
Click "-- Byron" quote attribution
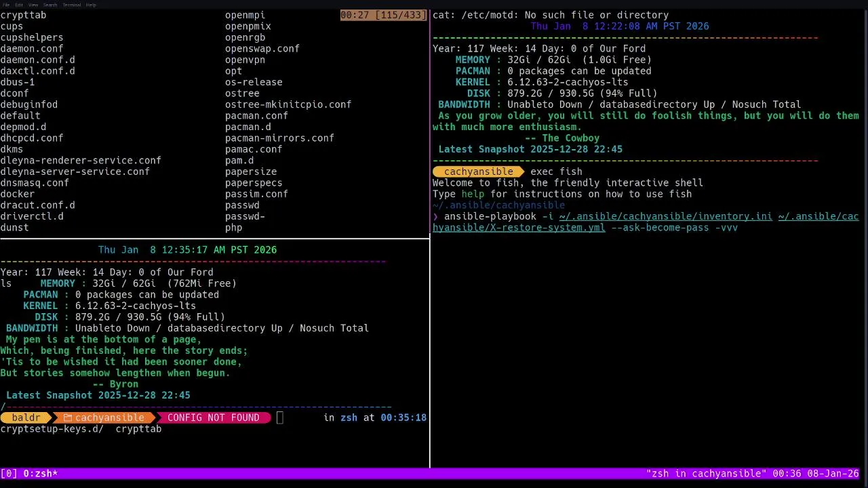115,384
